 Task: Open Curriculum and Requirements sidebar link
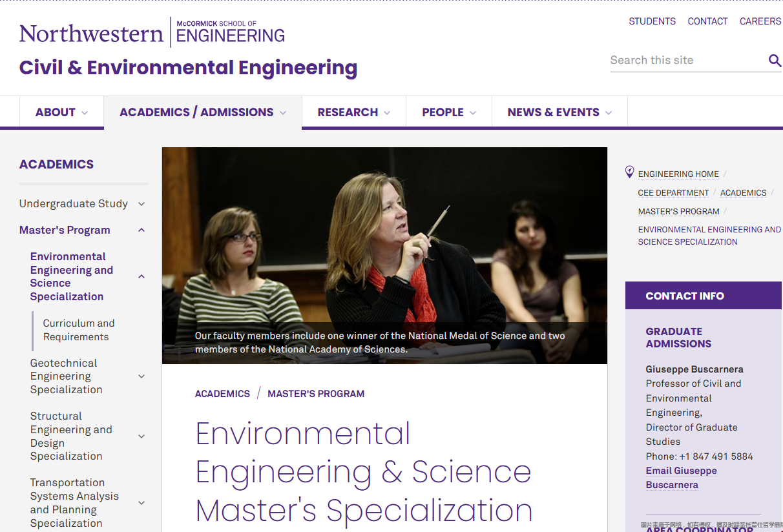tap(78, 330)
